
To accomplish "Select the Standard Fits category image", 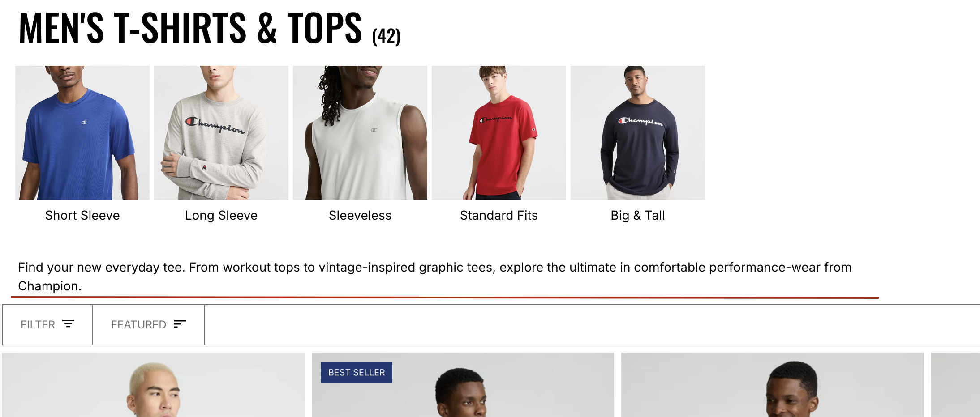I will pyautogui.click(x=499, y=133).
